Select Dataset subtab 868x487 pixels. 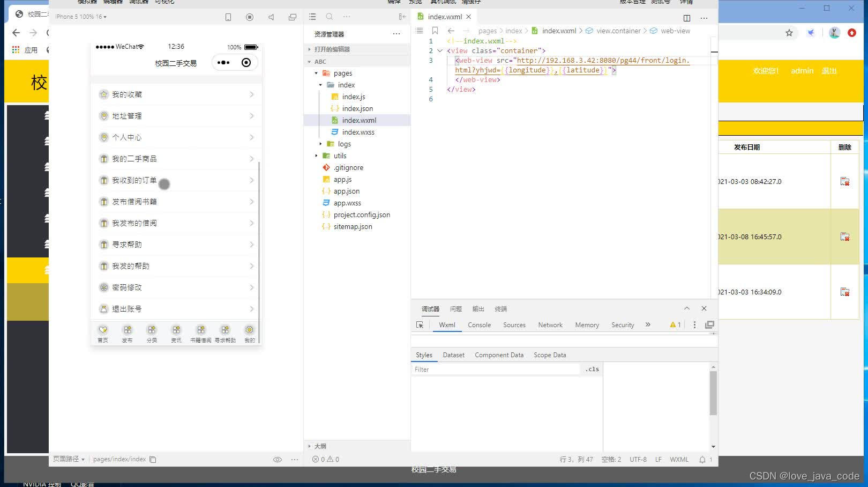click(x=454, y=355)
